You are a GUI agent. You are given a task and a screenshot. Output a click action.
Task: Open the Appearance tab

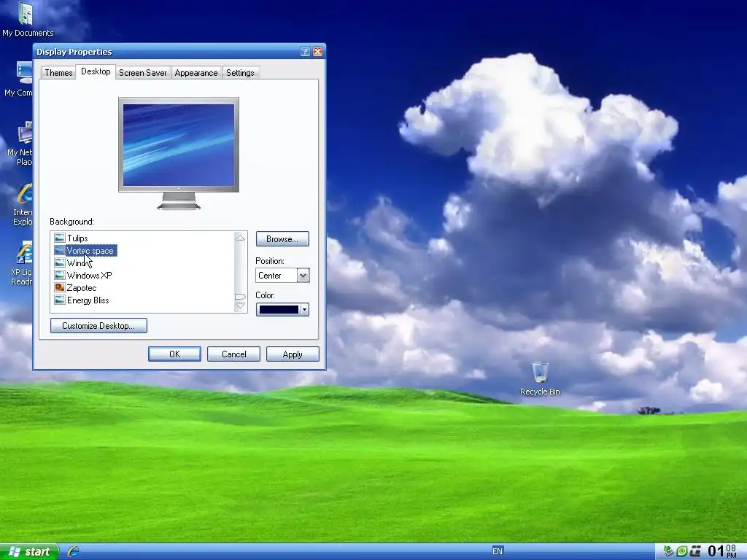(196, 73)
